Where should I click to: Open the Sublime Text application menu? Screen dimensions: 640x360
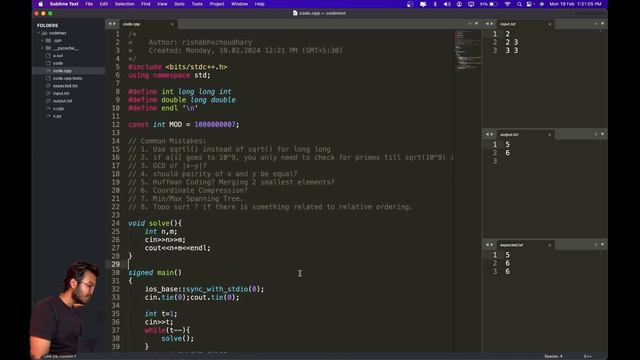coord(64,4)
